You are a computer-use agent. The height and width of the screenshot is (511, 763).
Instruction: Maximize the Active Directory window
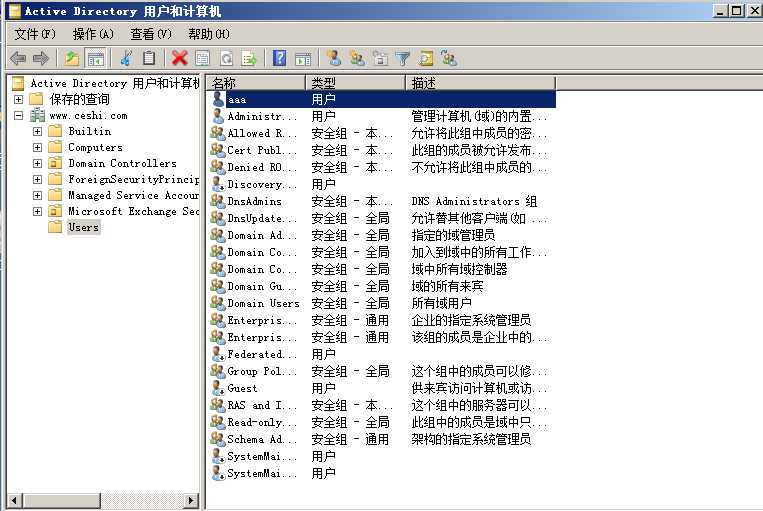pyautogui.click(x=737, y=10)
